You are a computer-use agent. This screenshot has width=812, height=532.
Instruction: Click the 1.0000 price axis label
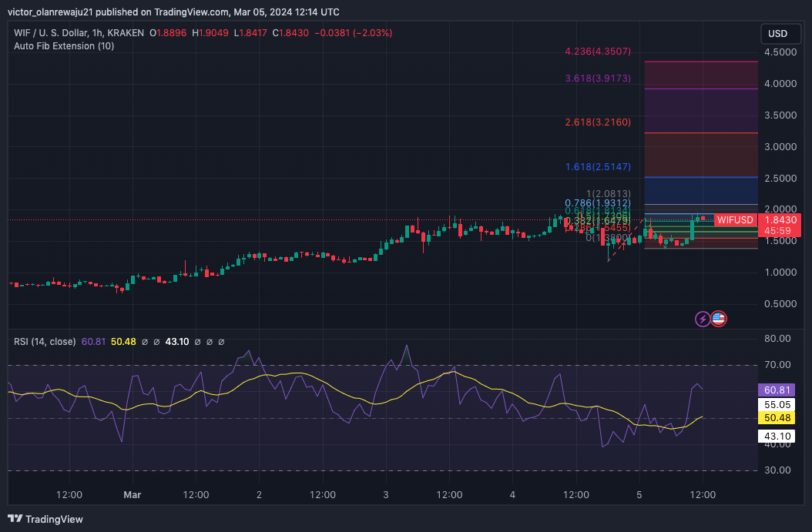point(780,273)
